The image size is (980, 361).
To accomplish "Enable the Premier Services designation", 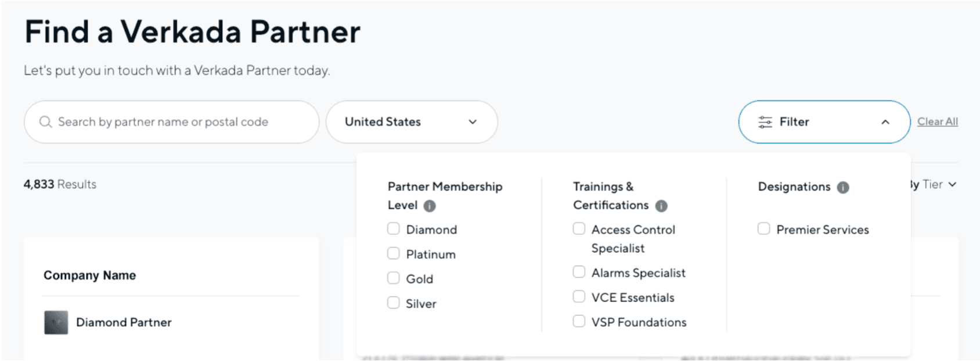I will pyautogui.click(x=763, y=228).
